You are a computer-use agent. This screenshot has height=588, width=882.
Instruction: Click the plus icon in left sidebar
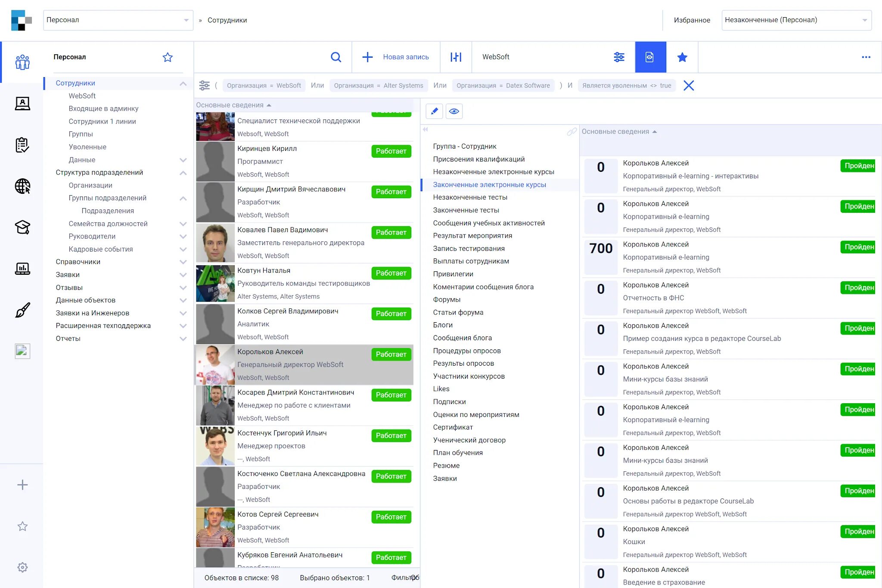click(22, 485)
